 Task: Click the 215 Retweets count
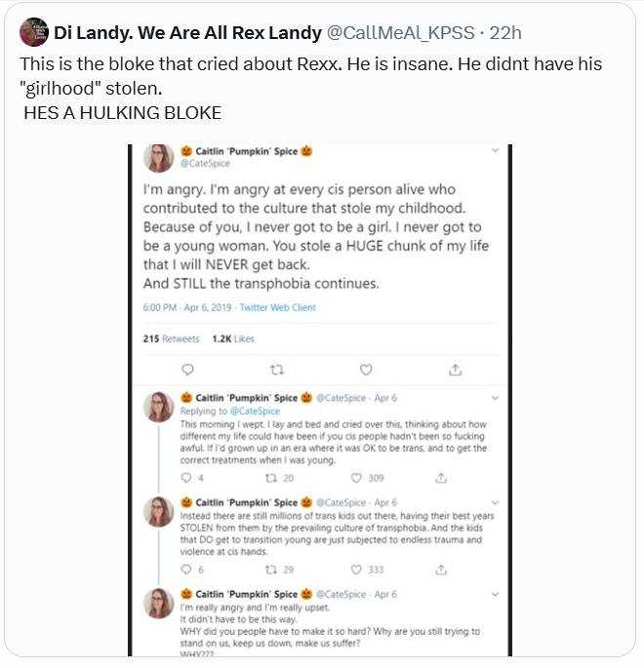(171, 338)
